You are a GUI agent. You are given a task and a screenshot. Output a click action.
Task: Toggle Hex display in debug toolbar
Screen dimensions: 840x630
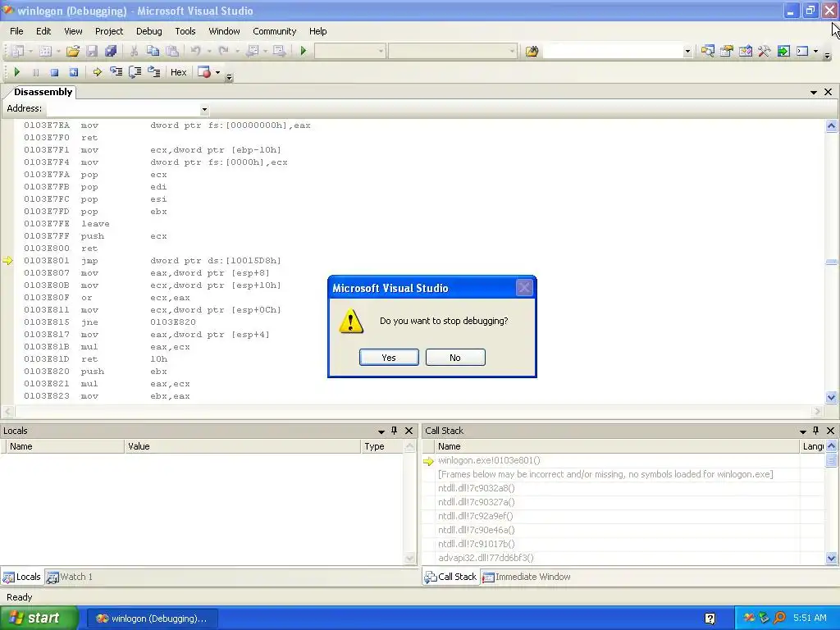pos(178,72)
